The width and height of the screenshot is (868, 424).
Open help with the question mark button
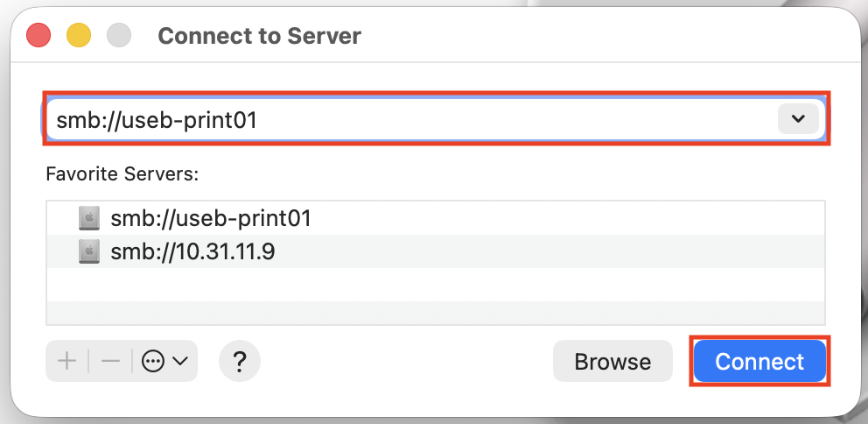pos(240,361)
